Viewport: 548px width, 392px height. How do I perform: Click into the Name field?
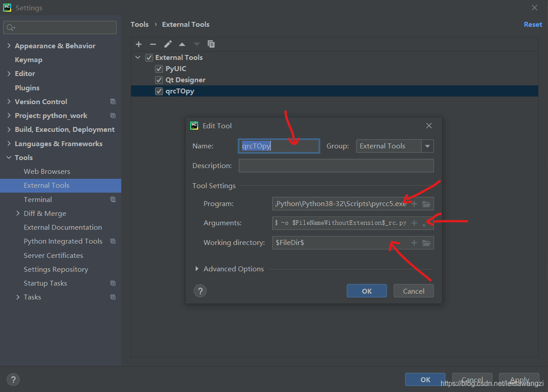pos(279,146)
